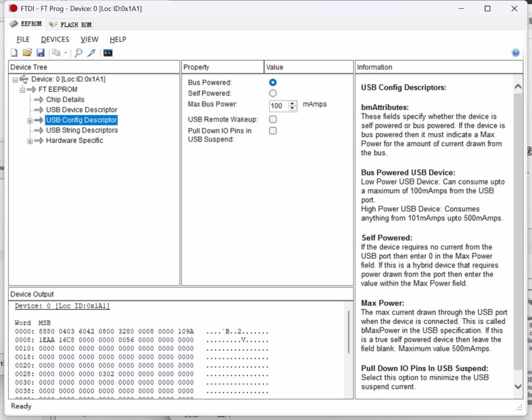Increase Max Bus Power with up arrow
532x420 pixels.
tap(292, 103)
